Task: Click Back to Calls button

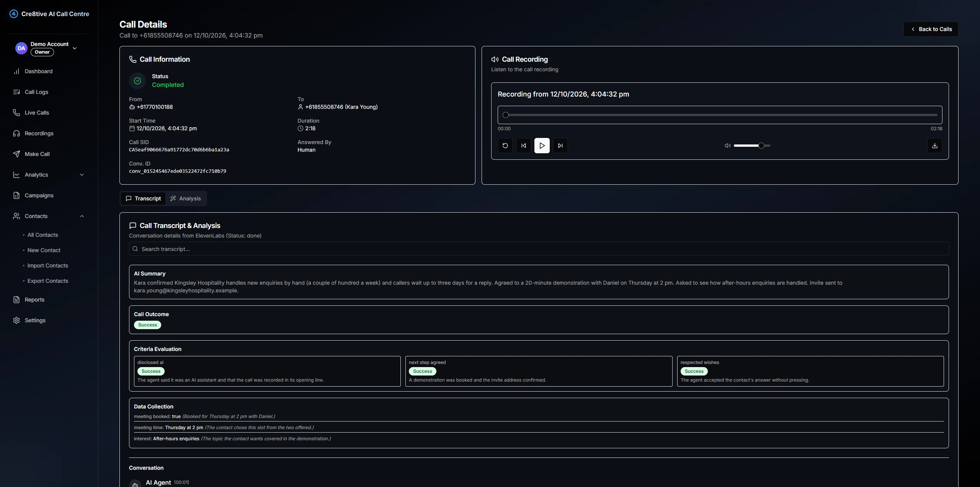Action: [931, 29]
